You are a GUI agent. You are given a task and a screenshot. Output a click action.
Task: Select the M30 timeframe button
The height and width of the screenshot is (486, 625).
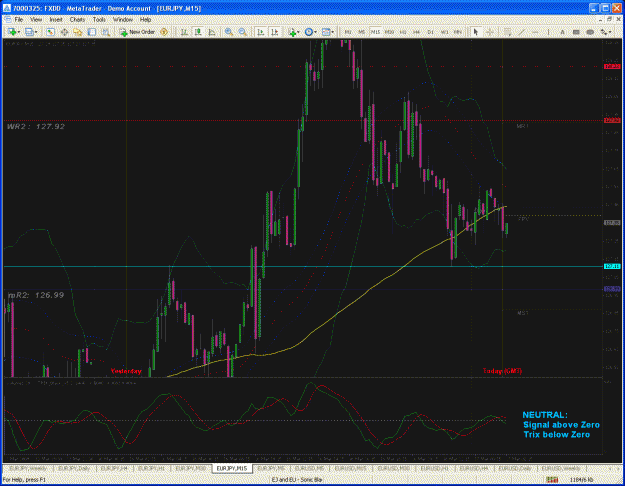[389, 32]
